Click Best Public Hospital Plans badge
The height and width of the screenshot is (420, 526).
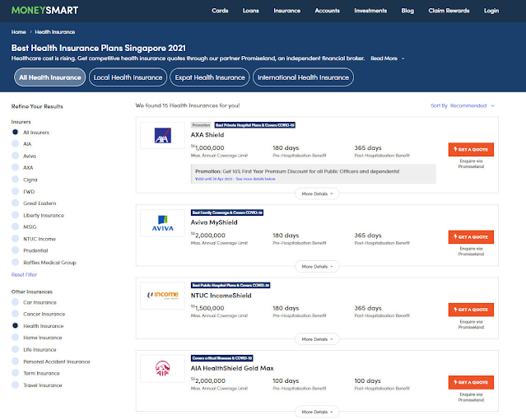230,286
